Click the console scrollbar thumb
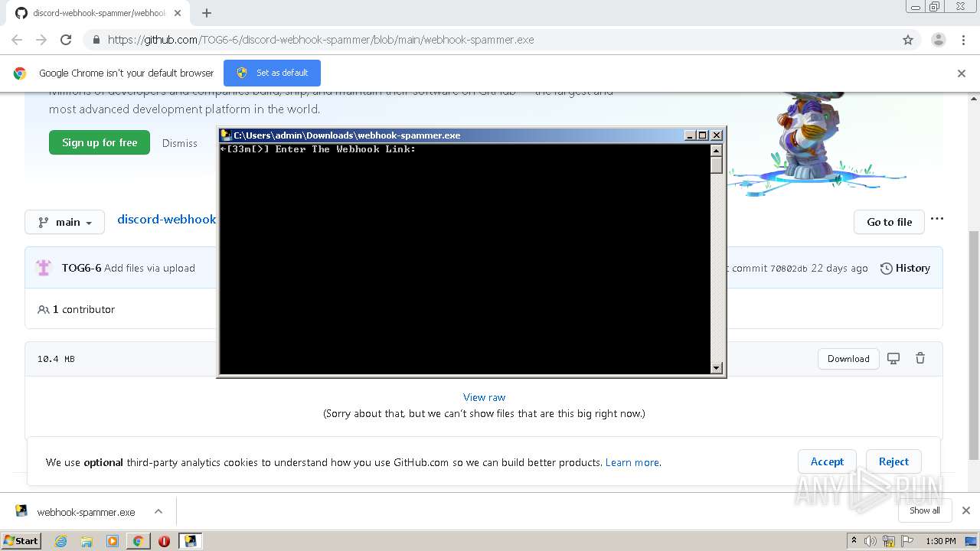Image resolution: width=980 pixels, height=551 pixels. [717, 165]
